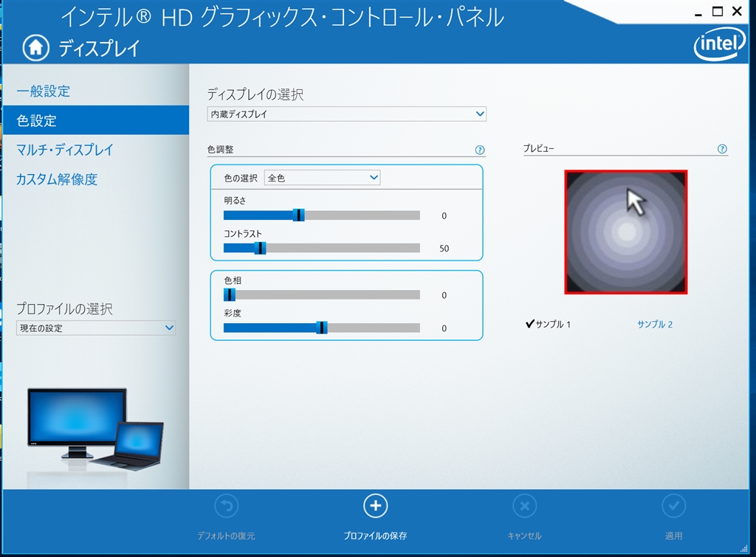
Task: Go to the home screen icon
Action: (35, 48)
